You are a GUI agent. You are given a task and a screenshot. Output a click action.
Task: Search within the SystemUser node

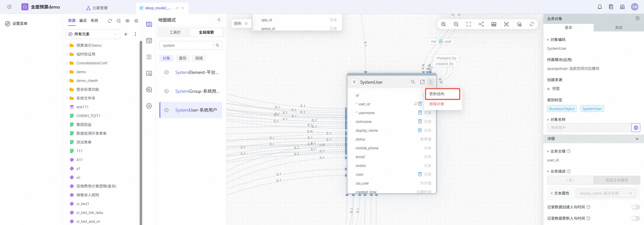413,82
